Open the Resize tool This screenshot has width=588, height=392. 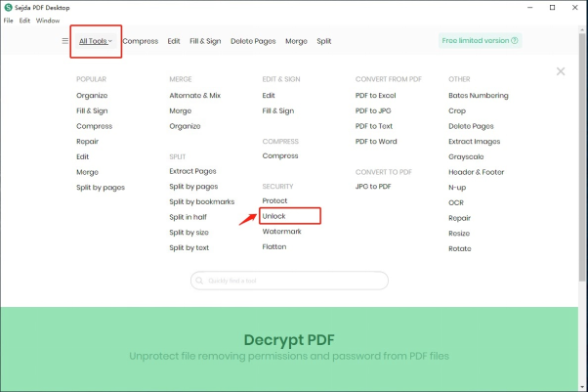pos(459,234)
